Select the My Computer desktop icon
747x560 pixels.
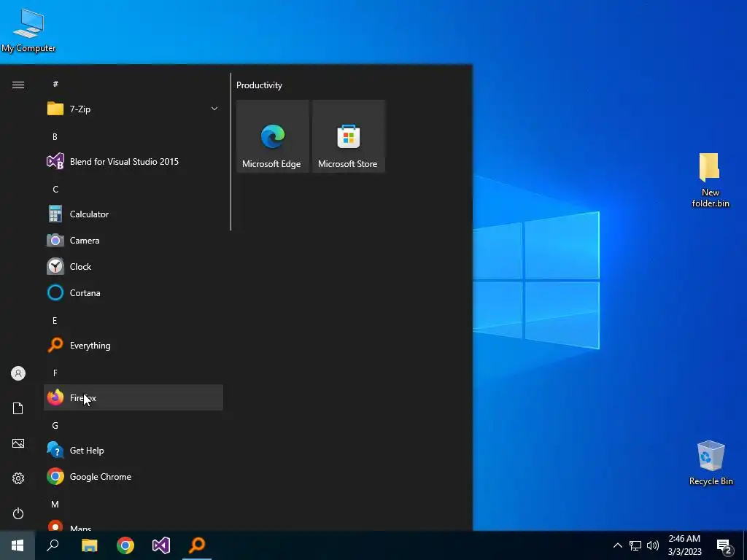click(x=28, y=30)
